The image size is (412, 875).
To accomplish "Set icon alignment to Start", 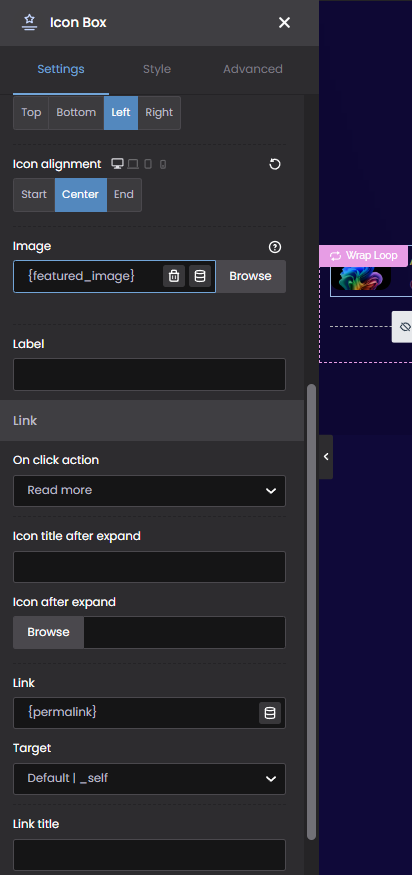I will click(x=34, y=195).
